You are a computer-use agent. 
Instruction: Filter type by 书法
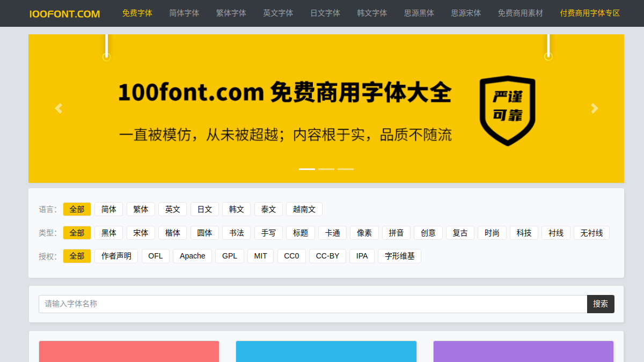pyautogui.click(x=237, y=233)
